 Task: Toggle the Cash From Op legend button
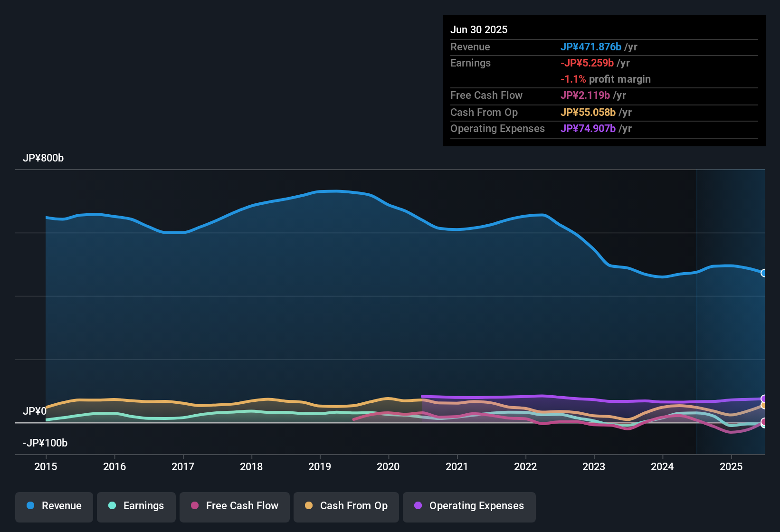[346, 506]
